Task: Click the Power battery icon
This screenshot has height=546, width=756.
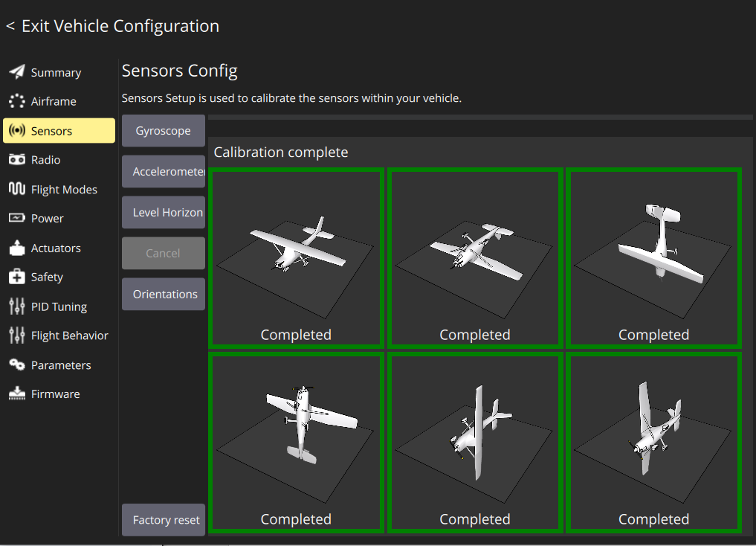Action: (16, 218)
